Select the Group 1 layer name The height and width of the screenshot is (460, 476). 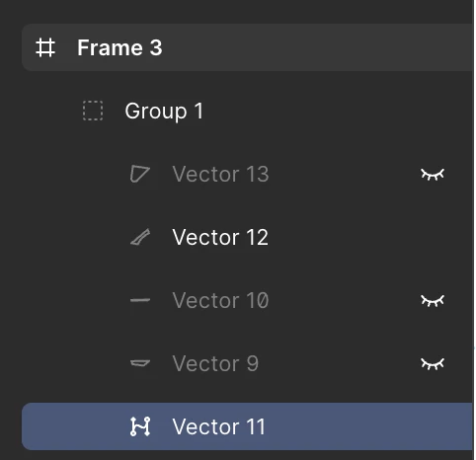[x=164, y=111]
